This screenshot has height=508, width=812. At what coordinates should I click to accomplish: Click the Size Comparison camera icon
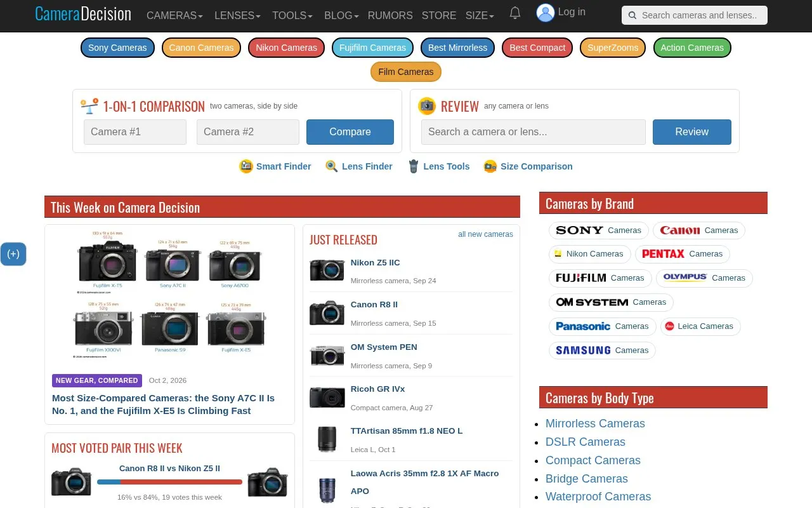click(490, 166)
